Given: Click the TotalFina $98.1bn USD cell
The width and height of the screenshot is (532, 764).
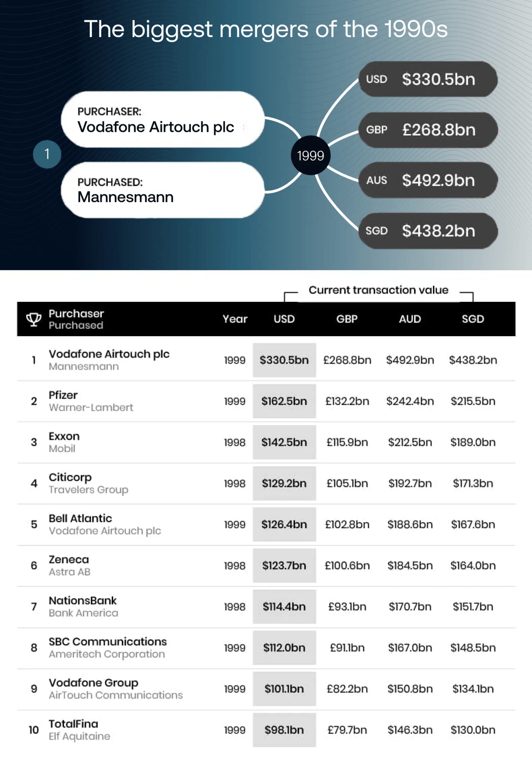Looking at the screenshot, I should tap(284, 730).
